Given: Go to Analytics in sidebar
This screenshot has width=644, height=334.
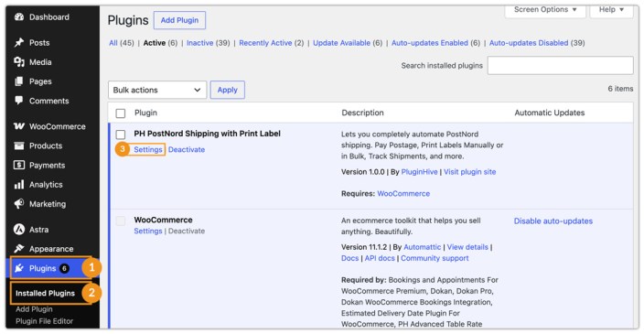Looking at the screenshot, I should pyautogui.click(x=46, y=185).
